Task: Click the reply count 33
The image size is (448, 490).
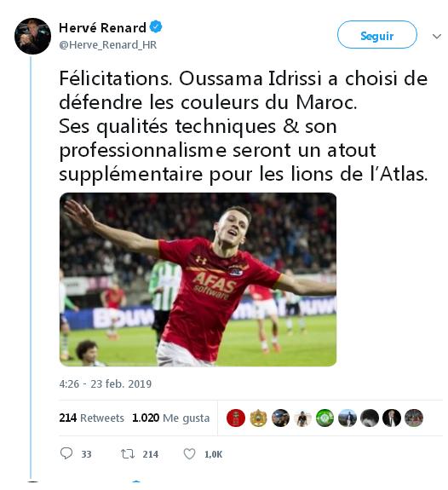Action: click(x=86, y=454)
